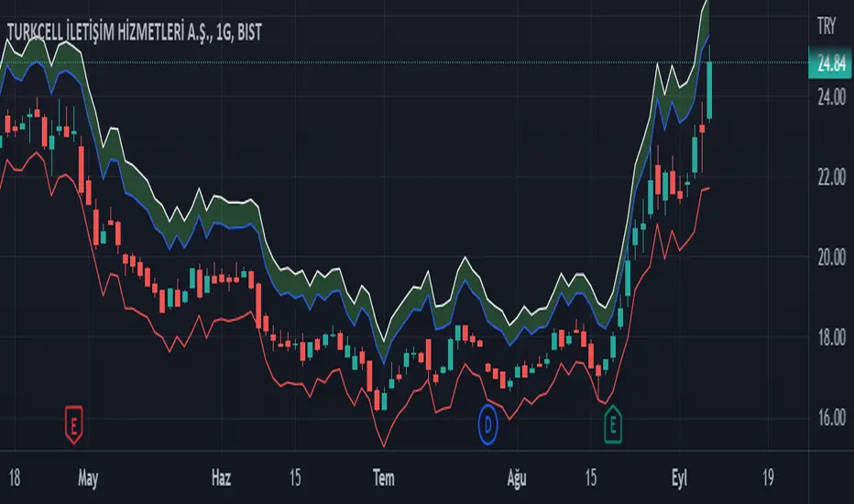The image size is (854, 504).
Task: Open the red E earnings marker near May
Action: coord(74,424)
